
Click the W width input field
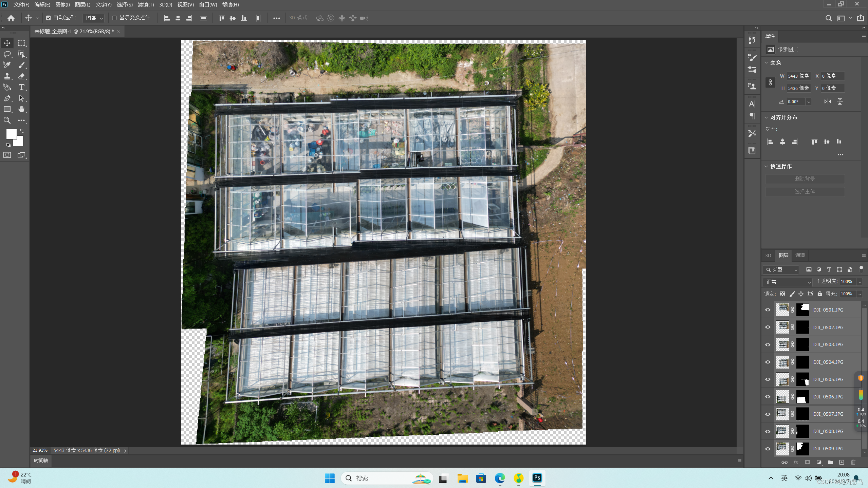[x=798, y=76]
